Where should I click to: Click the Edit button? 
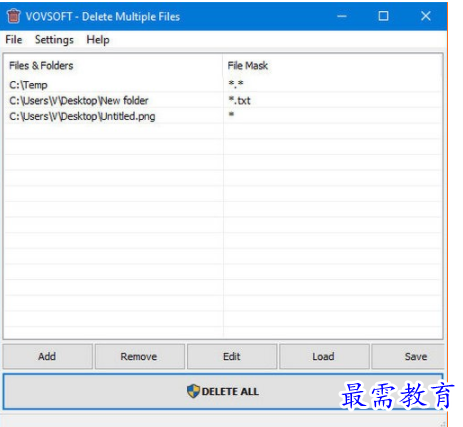[232, 357]
